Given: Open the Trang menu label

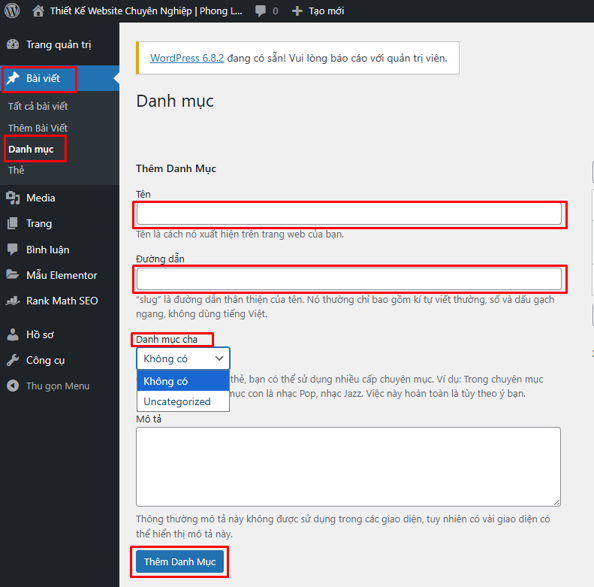Looking at the screenshot, I should point(39,224).
